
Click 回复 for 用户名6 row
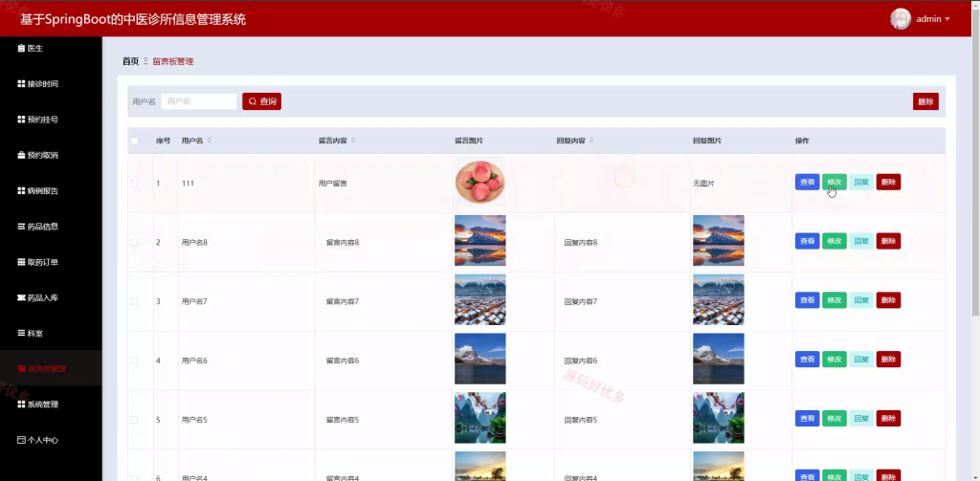point(861,360)
